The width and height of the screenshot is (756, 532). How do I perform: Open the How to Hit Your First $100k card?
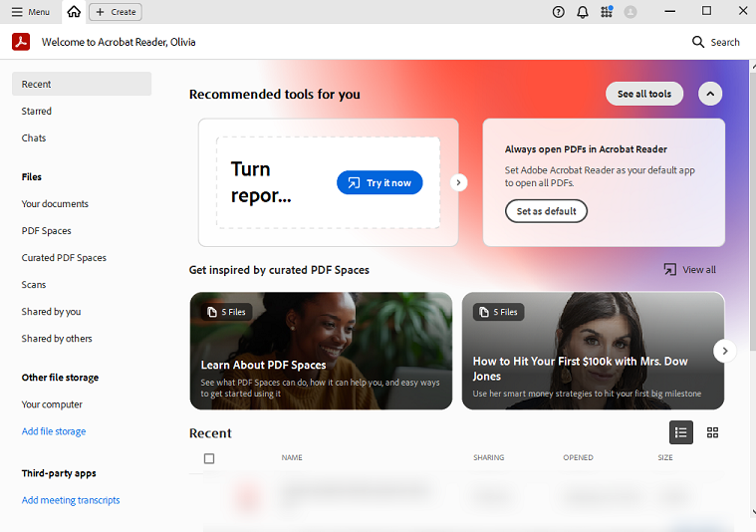pyautogui.click(x=593, y=351)
